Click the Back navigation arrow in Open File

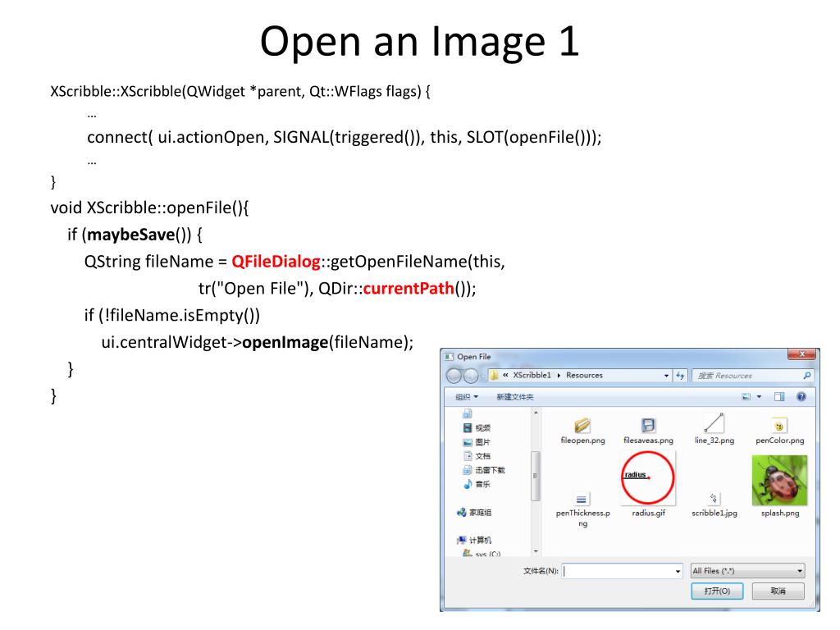[454, 376]
